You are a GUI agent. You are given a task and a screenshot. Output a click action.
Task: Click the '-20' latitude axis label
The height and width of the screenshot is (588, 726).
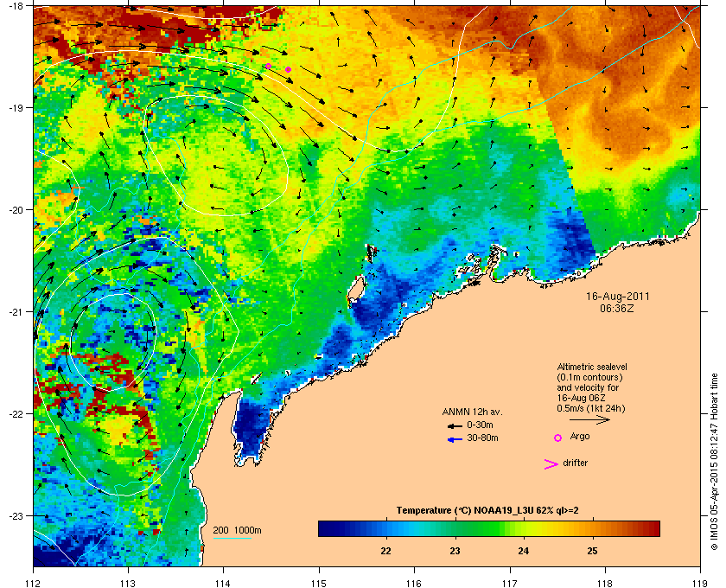[16, 210]
